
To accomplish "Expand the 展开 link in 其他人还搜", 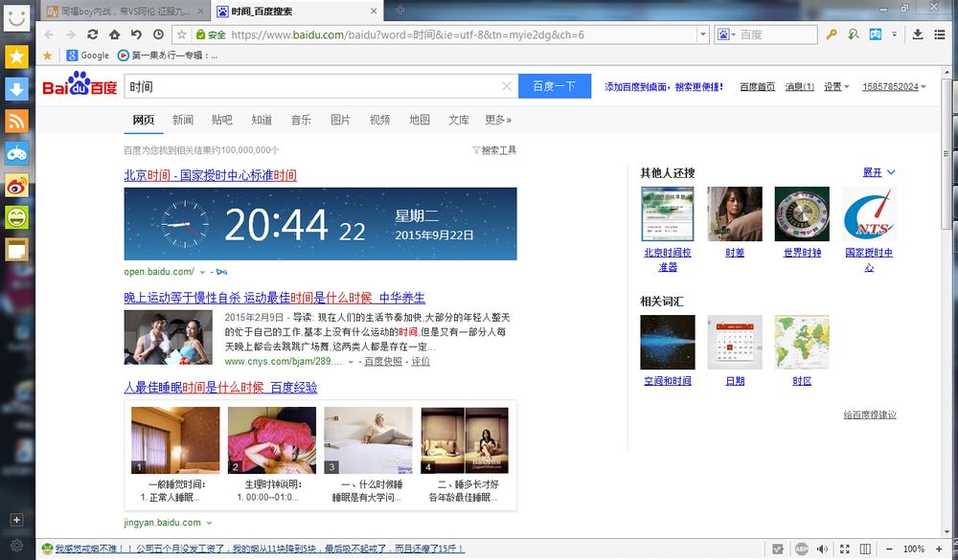I will (x=878, y=173).
